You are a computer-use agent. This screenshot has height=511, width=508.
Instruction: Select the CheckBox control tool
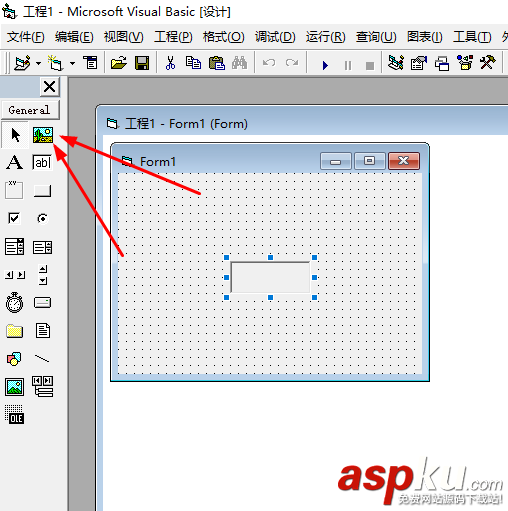(14, 218)
